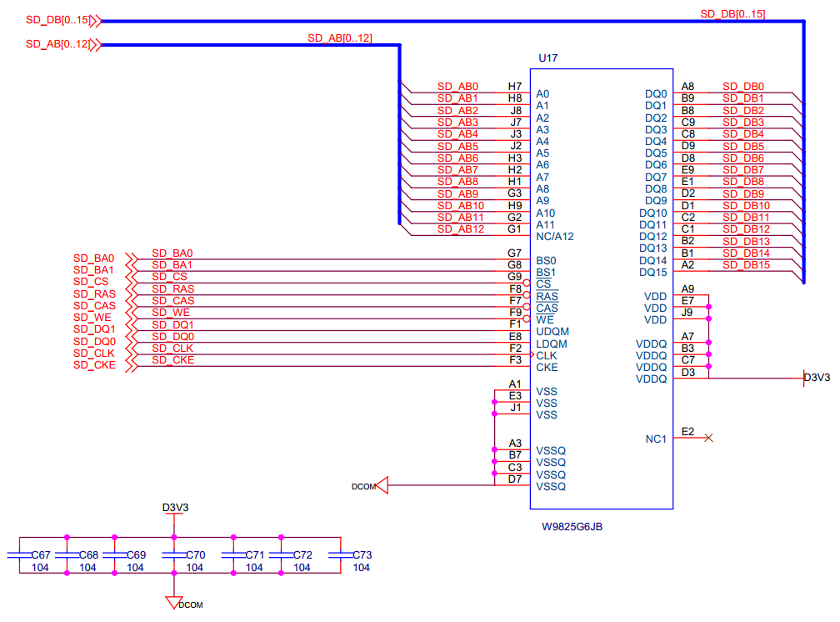
Task: Select the SD_AB12 net label
Action: 460,229
